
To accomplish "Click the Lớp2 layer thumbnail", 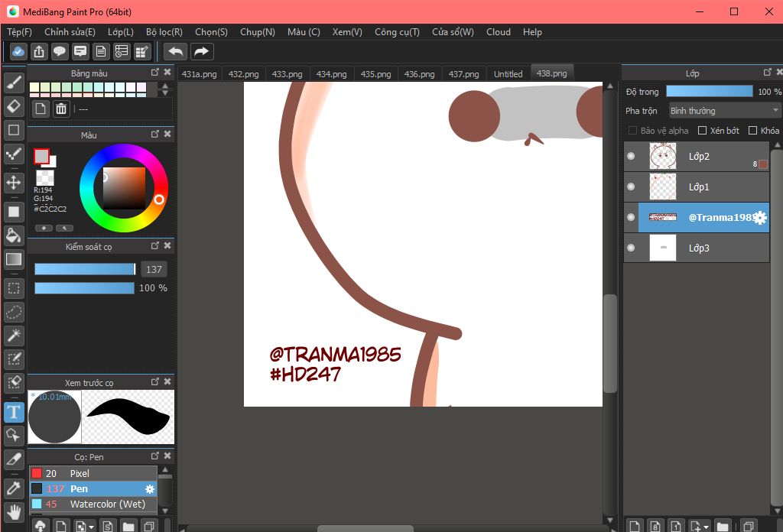I will pyautogui.click(x=663, y=156).
